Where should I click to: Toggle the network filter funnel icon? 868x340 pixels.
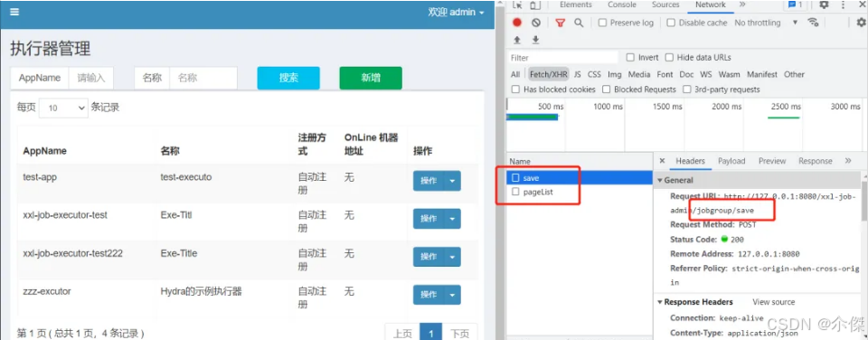(561, 23)
